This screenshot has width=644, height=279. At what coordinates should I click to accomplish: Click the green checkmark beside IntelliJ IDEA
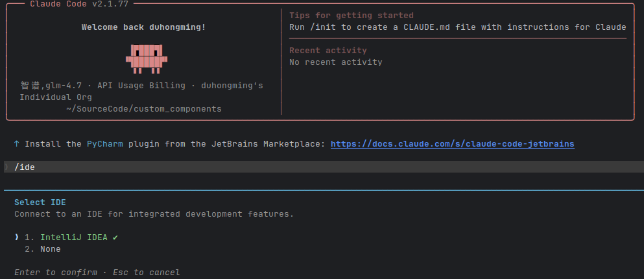pos(115,237)
